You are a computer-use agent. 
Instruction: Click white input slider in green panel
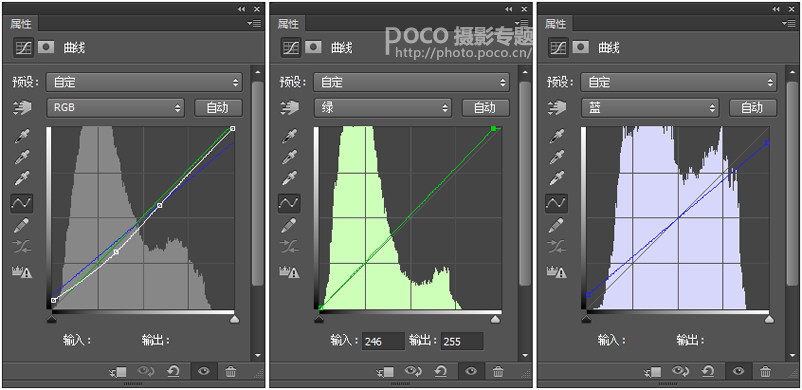click(495, 319)
